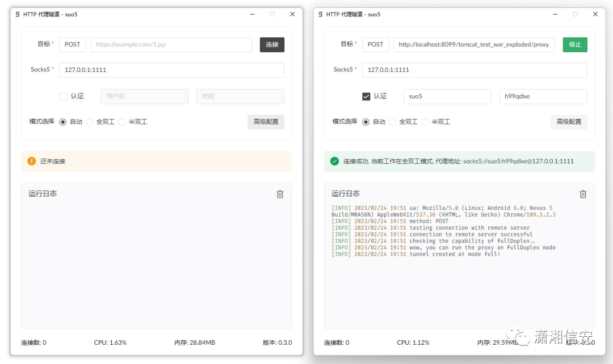Click log line 'checking the capability of FullDuplex'
This screenshot has height=364, width=613.
click(x=433, y=241)
